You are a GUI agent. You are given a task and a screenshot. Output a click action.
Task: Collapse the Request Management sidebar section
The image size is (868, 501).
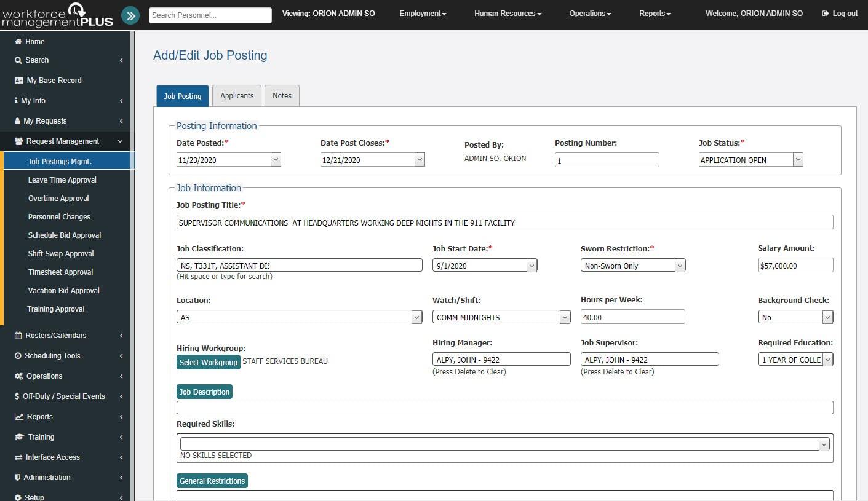pyautogui.click(x=120, y=141)
